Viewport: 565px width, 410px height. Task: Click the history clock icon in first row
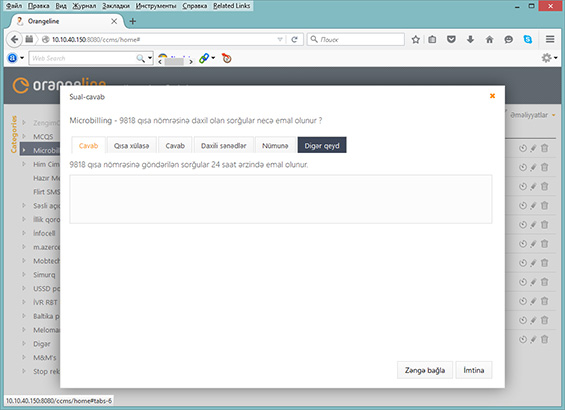coord(523,148)
